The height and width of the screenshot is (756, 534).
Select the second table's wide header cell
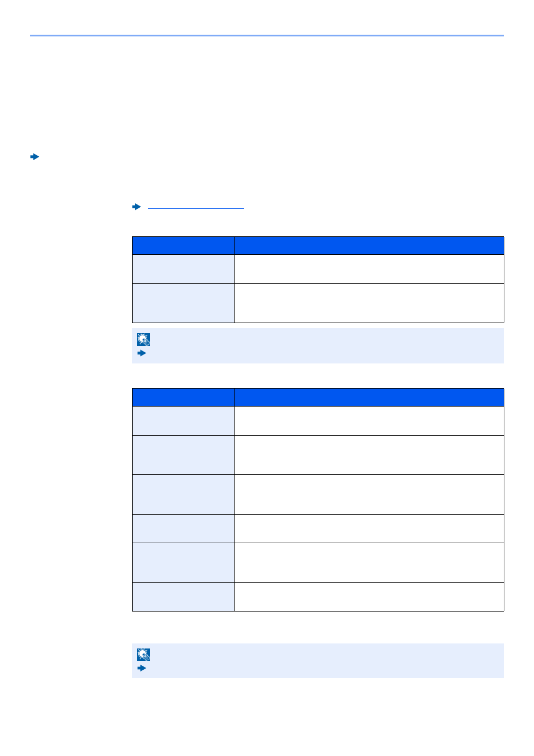click(369, 398)
